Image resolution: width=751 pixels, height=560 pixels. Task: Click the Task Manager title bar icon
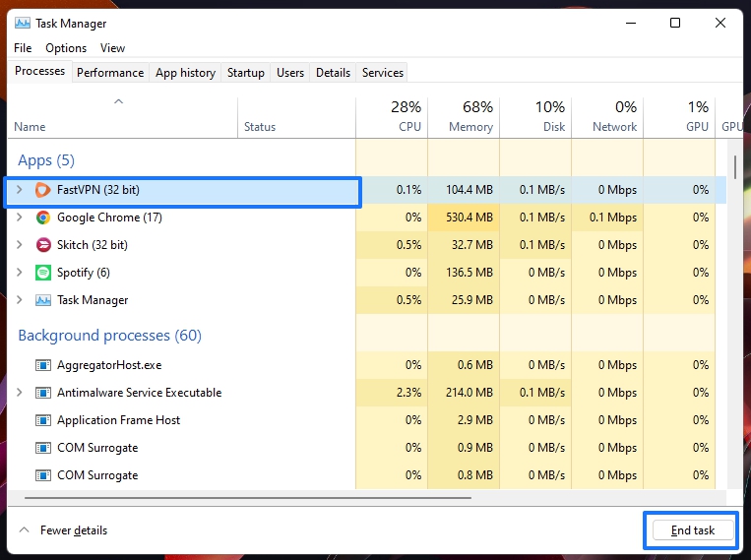[22, 23]
